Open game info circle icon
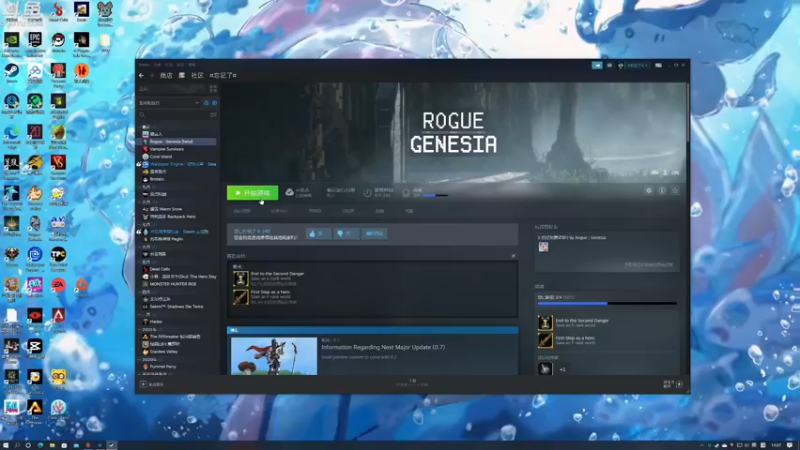Screen dimensions: 800x450 tap(662, 191)
